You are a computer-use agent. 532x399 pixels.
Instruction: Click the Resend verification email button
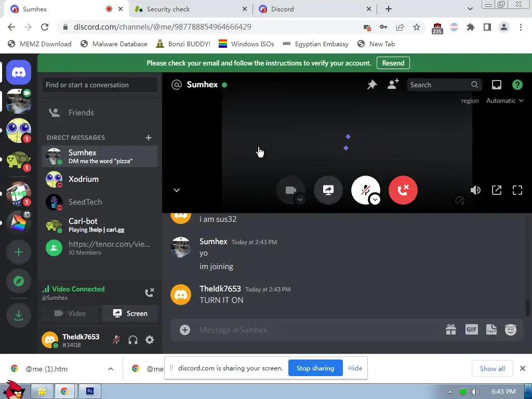[x=393, y=63]
